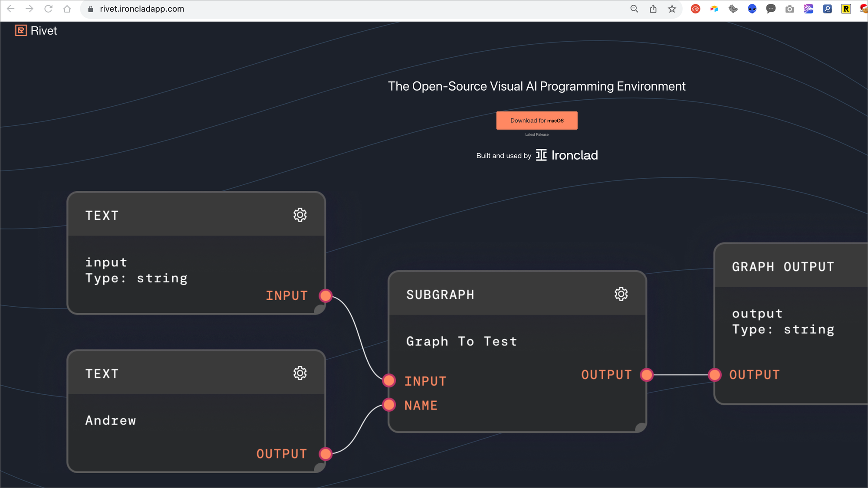Click the INPUT output port on the TEXT node

(x=325, y=295)
